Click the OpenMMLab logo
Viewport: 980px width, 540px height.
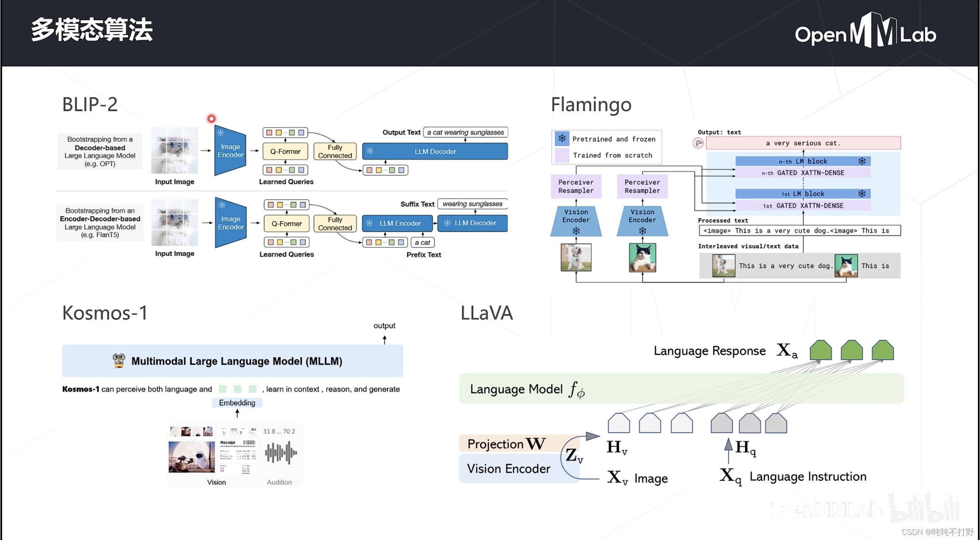coord(865,31)
